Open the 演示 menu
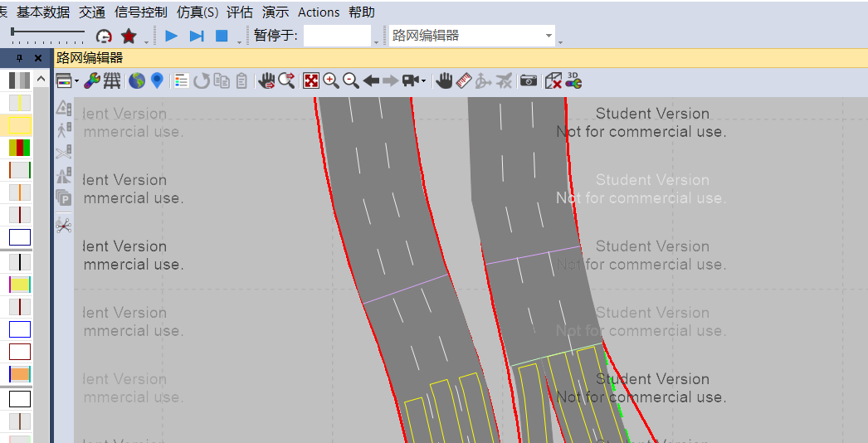868x443 pixels. coord(276,12)
